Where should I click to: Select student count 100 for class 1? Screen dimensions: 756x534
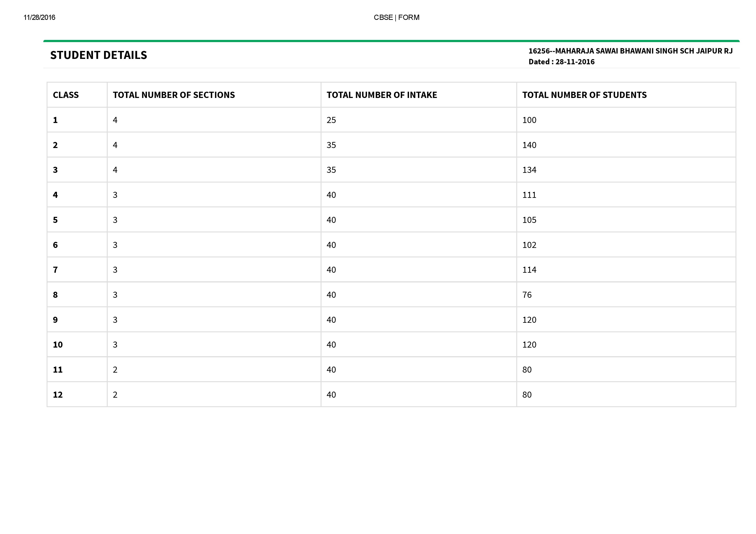(x=529, y=120)
